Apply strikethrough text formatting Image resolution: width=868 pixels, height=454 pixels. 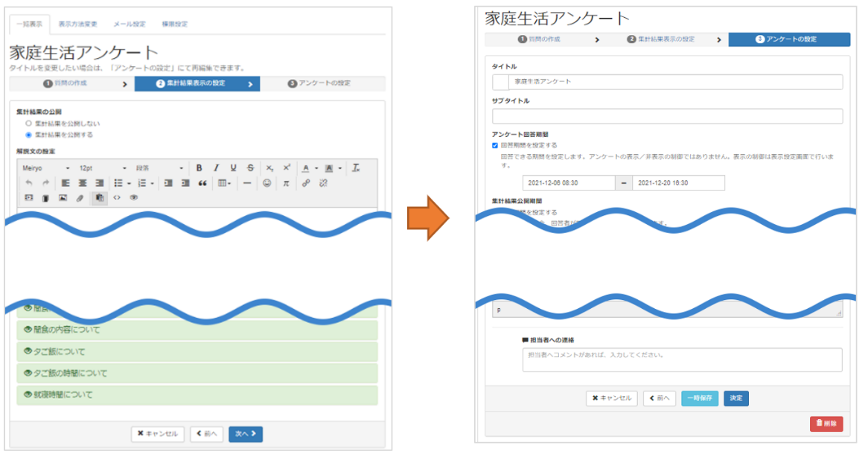pyautogui.click(x=250, y=167)
